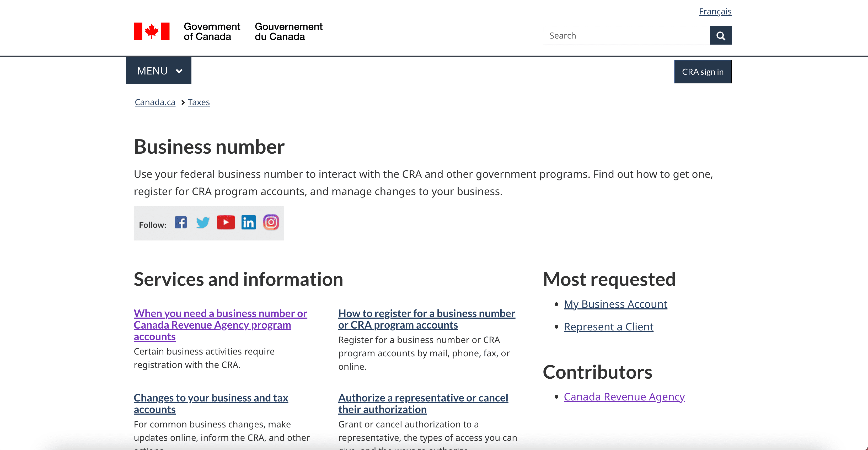Open the Facebook follow icon
The image size is (868, 450).
(181, 222)
